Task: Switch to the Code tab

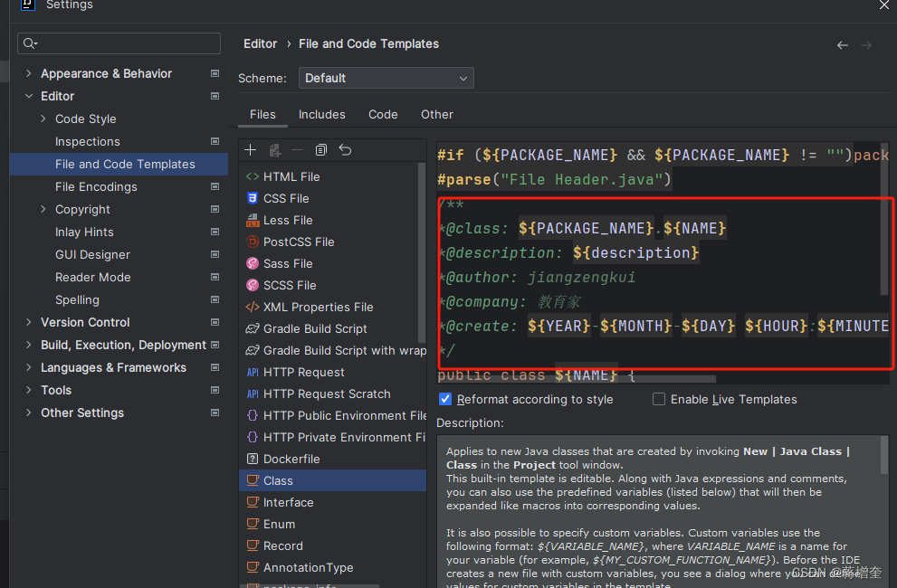Action: tap(383, 114)
